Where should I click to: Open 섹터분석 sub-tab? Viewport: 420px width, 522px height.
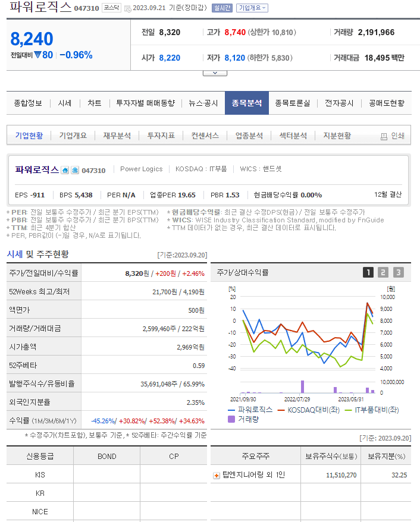pos(293,136)
